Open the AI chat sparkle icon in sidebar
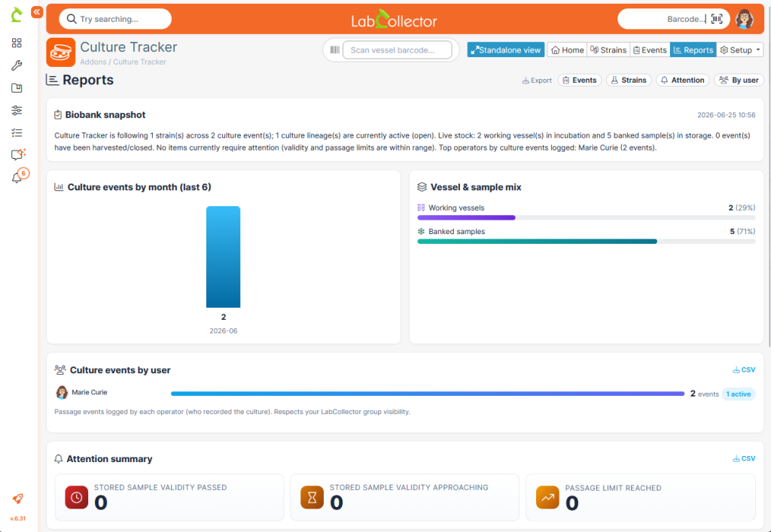This screenshot has height=532, width=771. [x=18, y=154]
